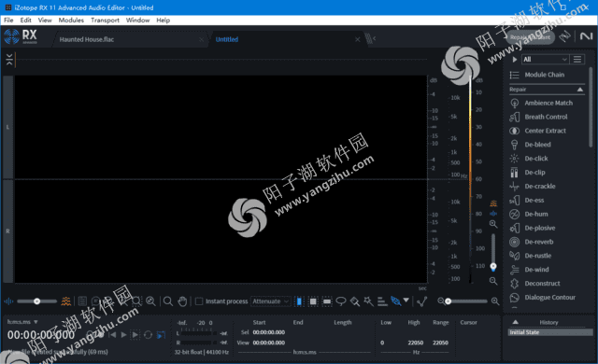Open the module list view menu
The height and width of the screenshot is (364, 598).
pos(577,60)
